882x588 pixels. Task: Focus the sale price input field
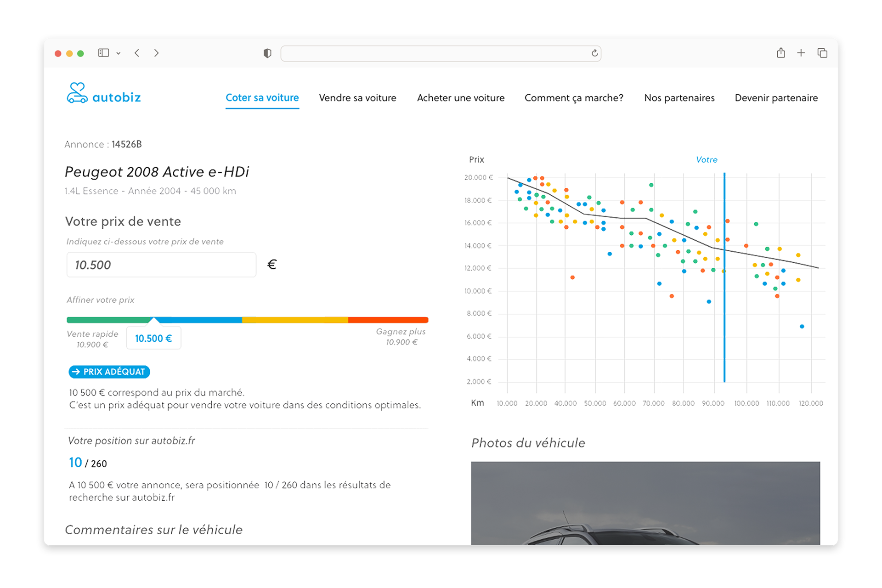point(161,265)
